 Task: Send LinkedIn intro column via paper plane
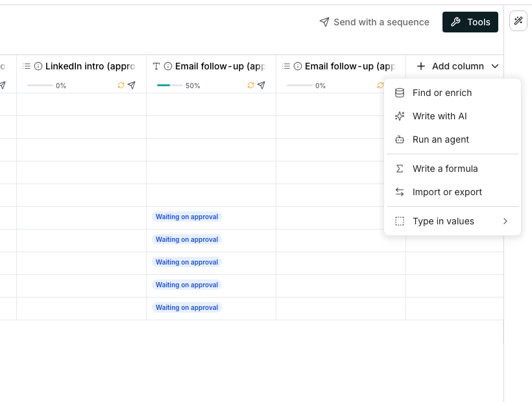click(x=132, y=85)
